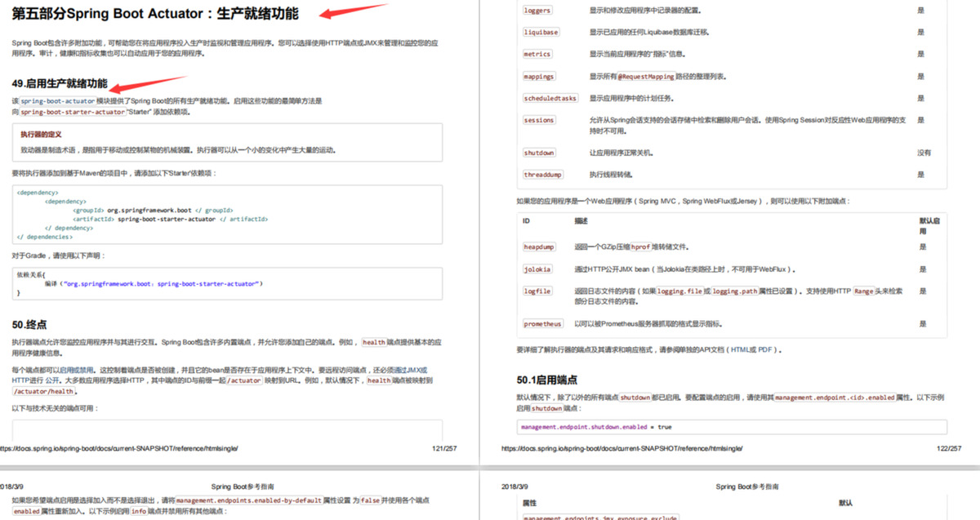Click inline code '@RequestMapping' in mappings row
The height and width of the screenshot is (520, 980).
[645, 76]
